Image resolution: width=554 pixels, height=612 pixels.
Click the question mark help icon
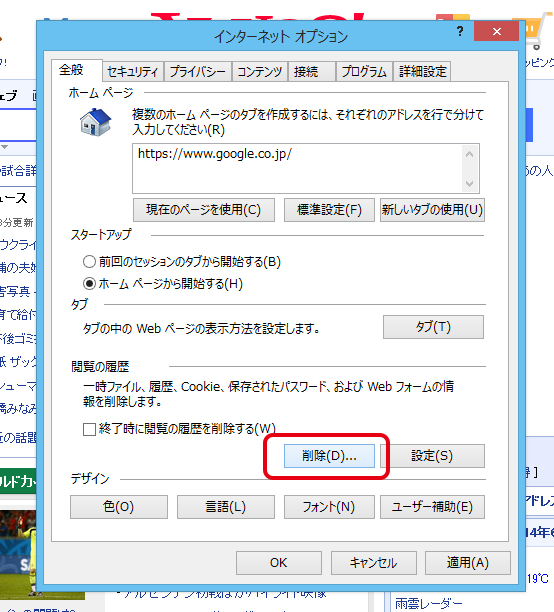pyautogui.click(x=460, y=31)
